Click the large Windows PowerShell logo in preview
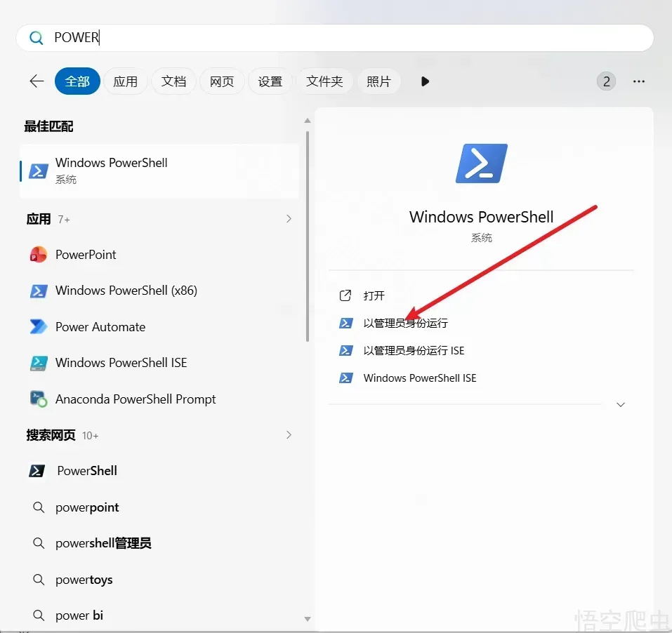This screenshot has width=672, height=633. pos(481,164)
